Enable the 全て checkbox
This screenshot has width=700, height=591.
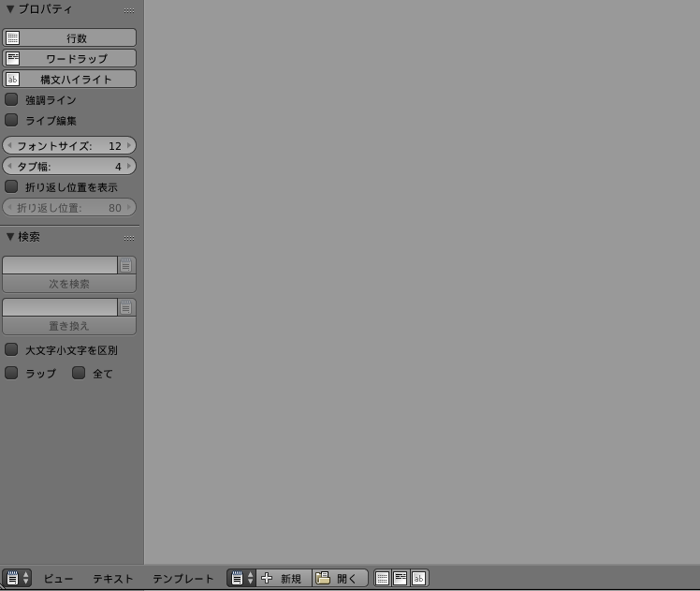(x=79, y=373)
